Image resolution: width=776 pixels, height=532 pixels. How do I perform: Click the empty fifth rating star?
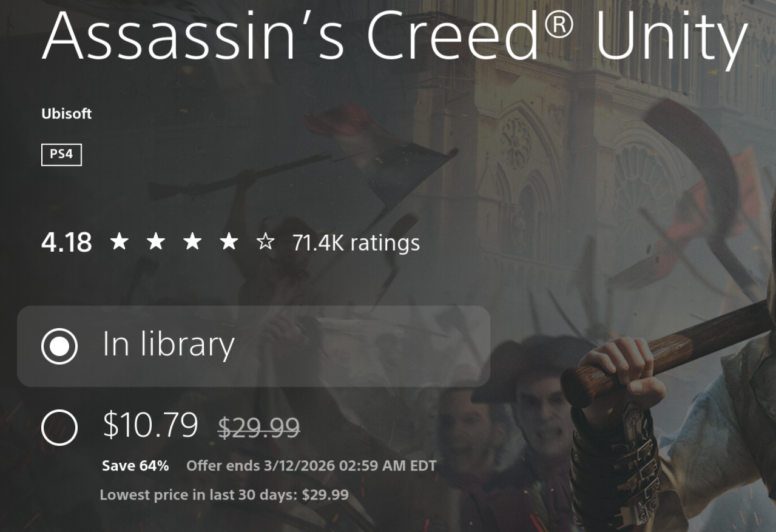(x=265, y=243)
